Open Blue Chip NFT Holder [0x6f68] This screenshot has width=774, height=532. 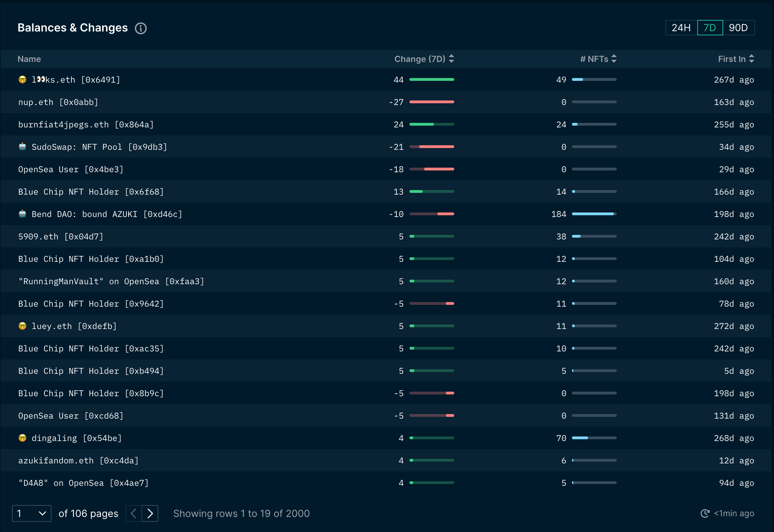[x=91, y=192]
